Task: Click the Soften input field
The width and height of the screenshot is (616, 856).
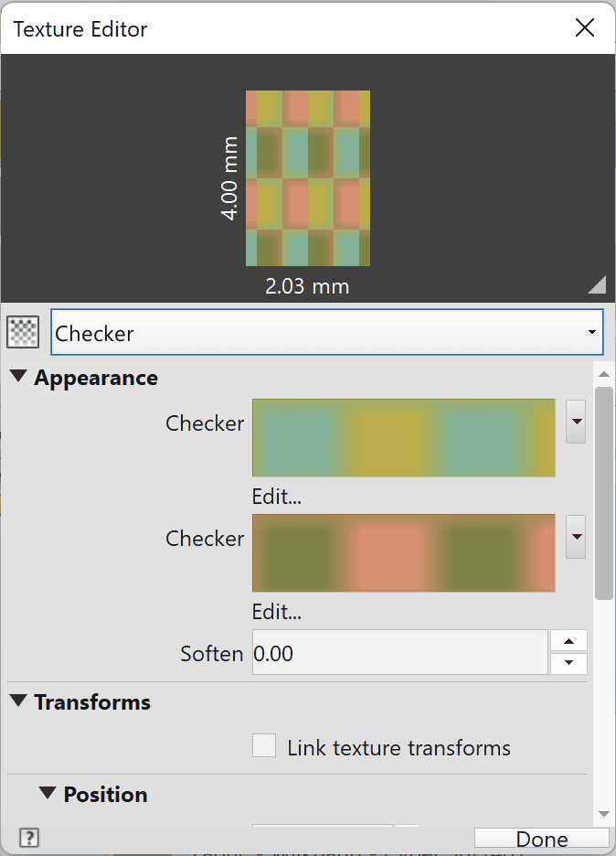Action: [399, 652]
